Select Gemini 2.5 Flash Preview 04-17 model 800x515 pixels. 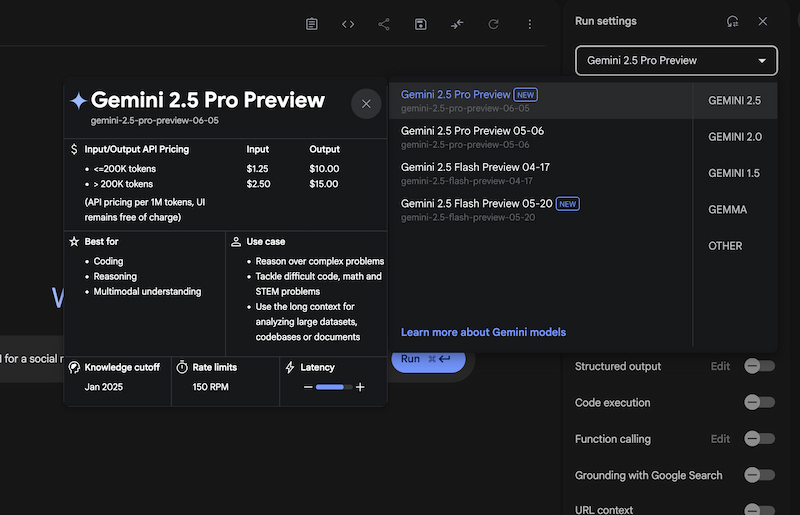(x=540, y=173)
